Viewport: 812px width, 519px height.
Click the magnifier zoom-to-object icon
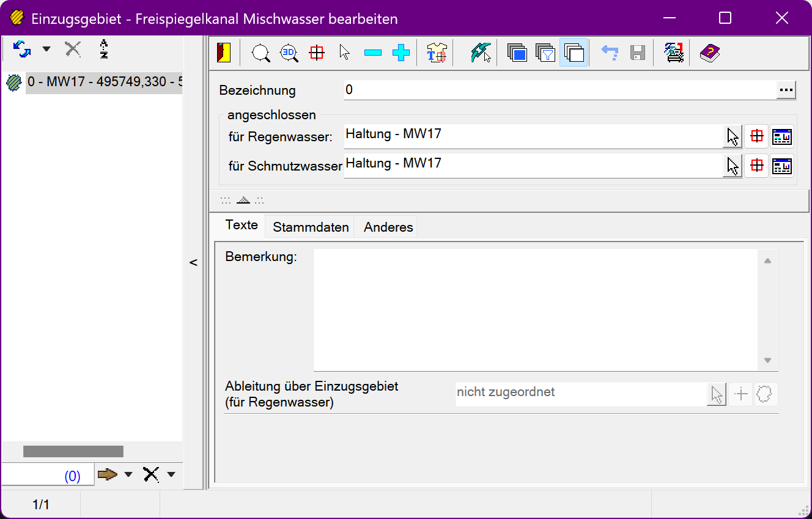click(x=261, y=53)
